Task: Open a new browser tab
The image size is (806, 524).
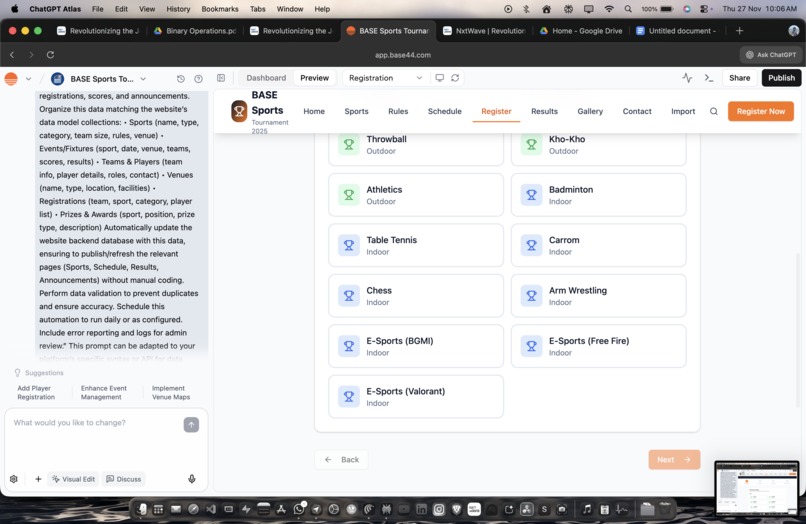Action: point(739,31)
